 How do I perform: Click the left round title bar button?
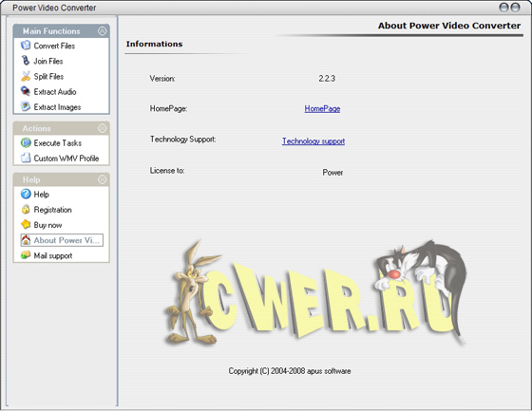click(503, 8)
